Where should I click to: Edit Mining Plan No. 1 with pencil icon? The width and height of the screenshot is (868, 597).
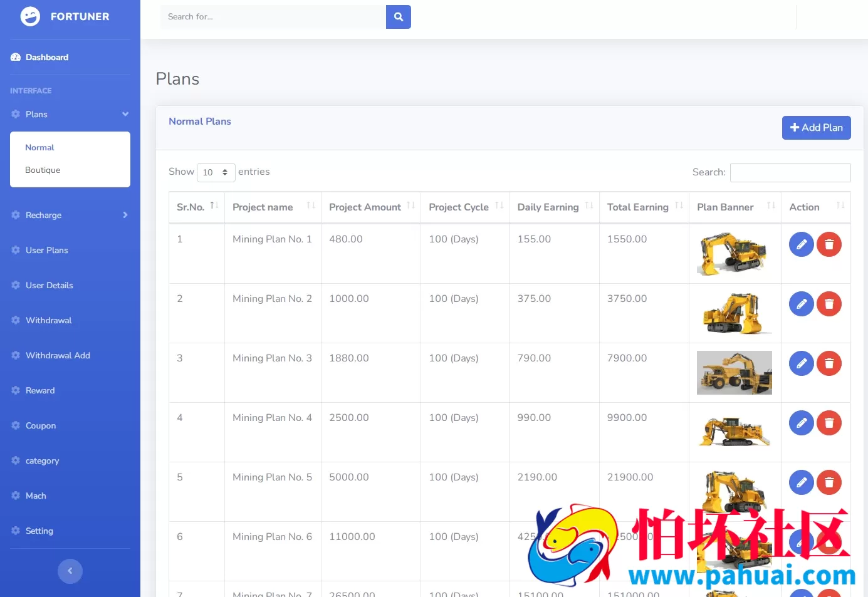point(802,244)
